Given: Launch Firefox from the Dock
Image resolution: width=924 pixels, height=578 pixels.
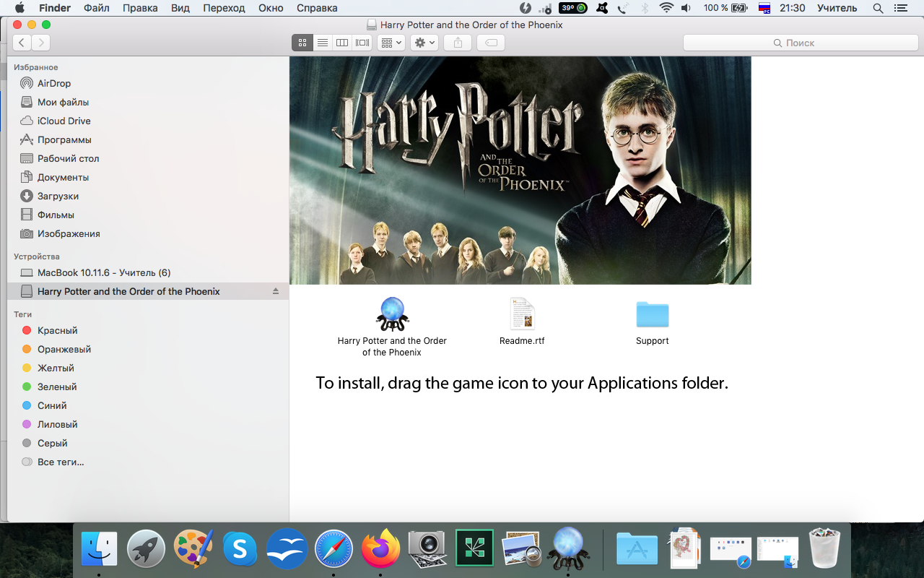Looking at the screenshot, I should pyautogui.click(x=380, y=548).
